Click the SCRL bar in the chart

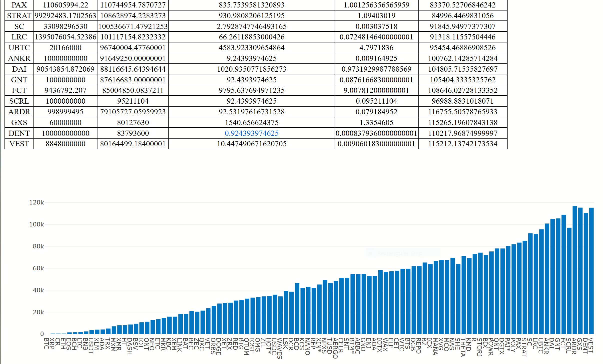(569, 281)
